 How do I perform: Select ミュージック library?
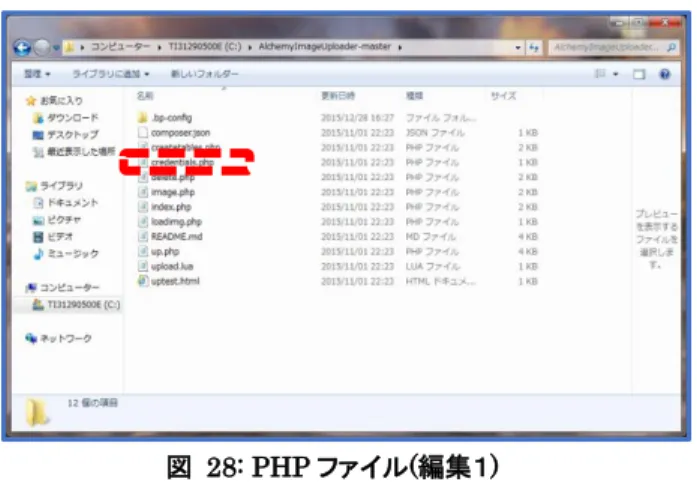point(73,253)
